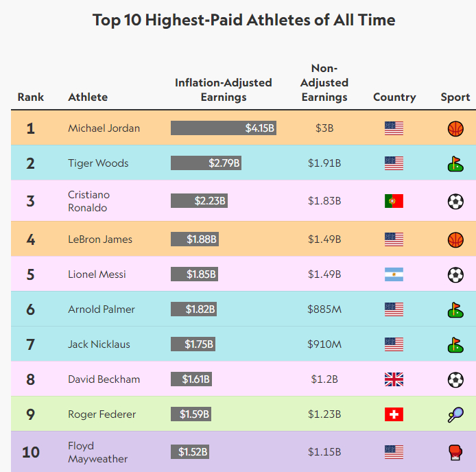Click the Jack Nicklaus athlete name
The height and width of the screenshot is (472, 476).
point(99,344)
